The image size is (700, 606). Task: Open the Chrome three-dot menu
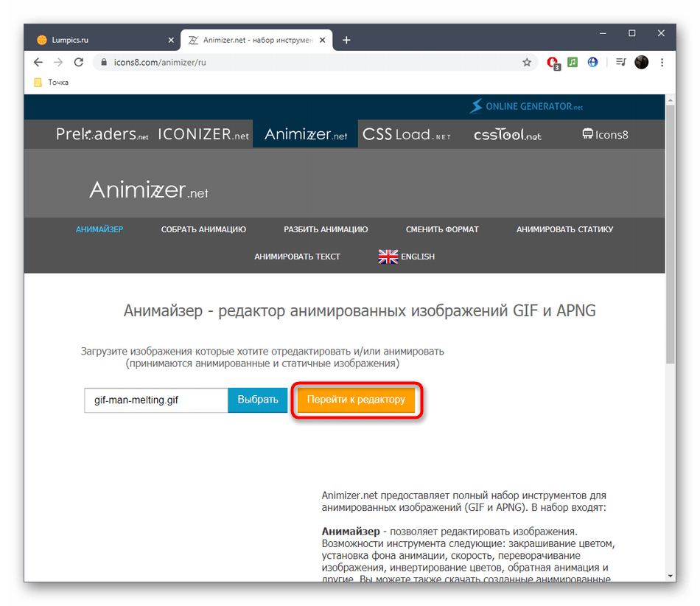tap(662, 62)
